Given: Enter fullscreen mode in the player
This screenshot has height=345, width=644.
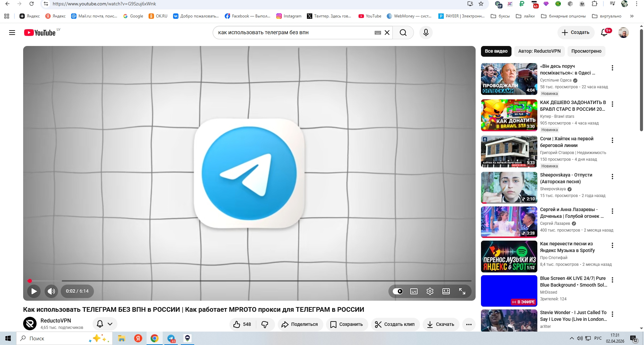Looking at the screenshot, I should coord(462,291).
